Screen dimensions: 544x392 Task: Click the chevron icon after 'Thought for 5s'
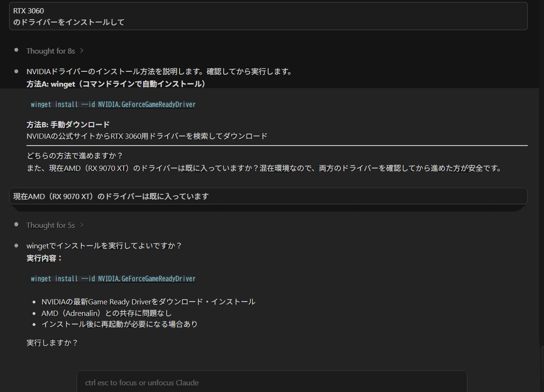81,224
